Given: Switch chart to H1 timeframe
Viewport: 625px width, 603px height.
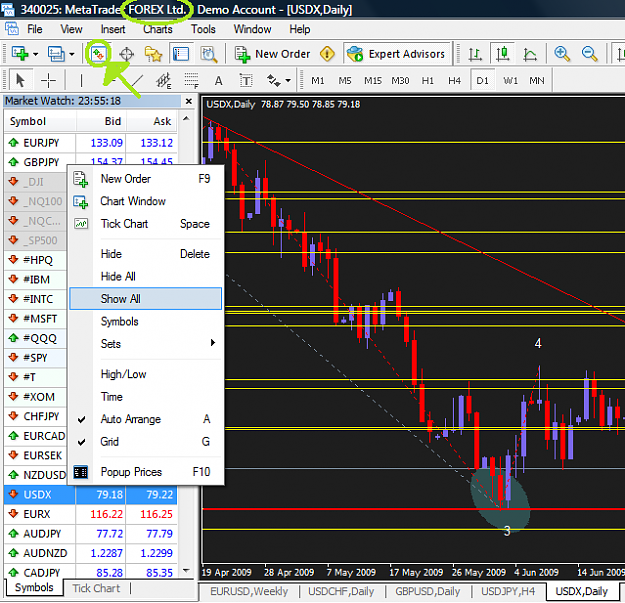Looking at the screenshot, I should pyautogui.click(x=428, y=81).
